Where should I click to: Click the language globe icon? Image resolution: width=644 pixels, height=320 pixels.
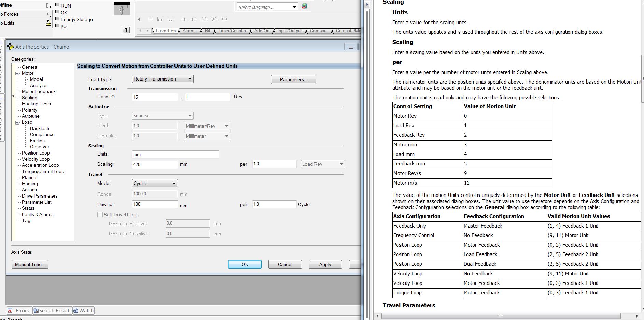coord(305,6)
